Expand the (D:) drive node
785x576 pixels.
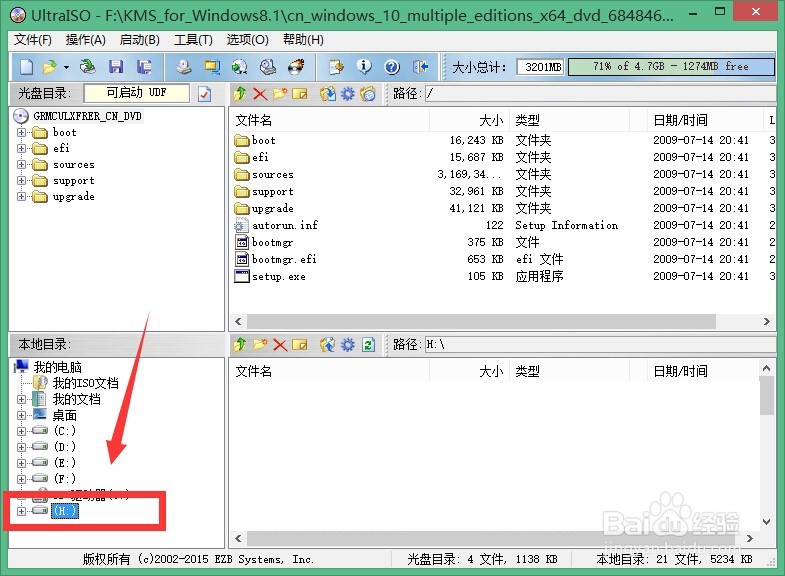(21, 447)
